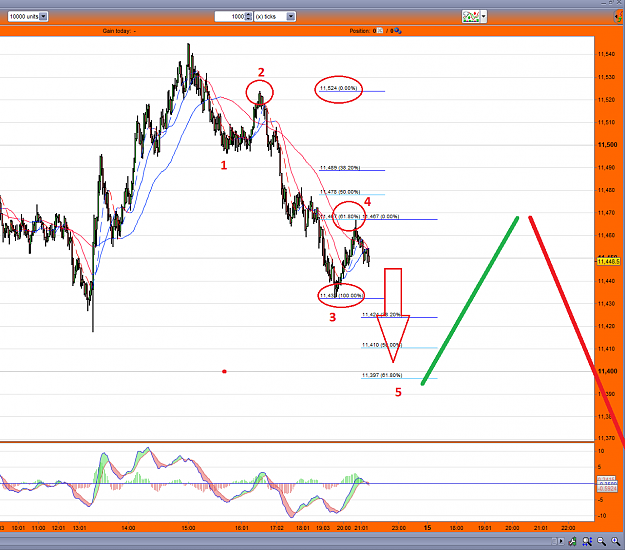Image resolution: width=625 pixels, height=550 pixels.
Task: Click the small icon after Position 0
Action: click(x=380, y=31)
